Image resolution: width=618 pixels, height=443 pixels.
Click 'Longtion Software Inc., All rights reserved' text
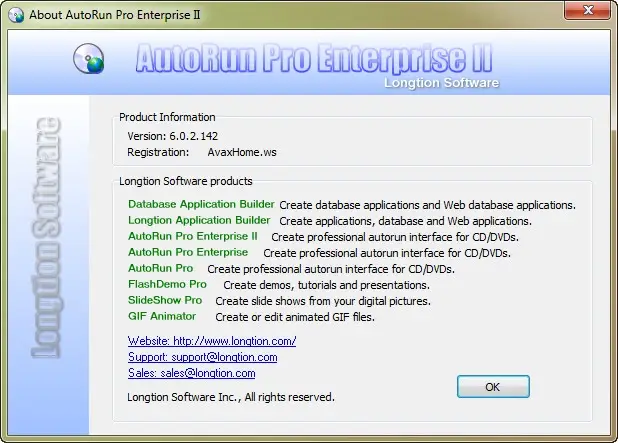click(231, 397)
